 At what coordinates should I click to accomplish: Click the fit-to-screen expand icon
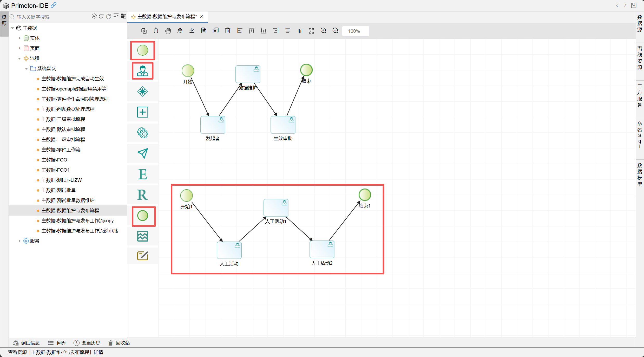point(311,31)
